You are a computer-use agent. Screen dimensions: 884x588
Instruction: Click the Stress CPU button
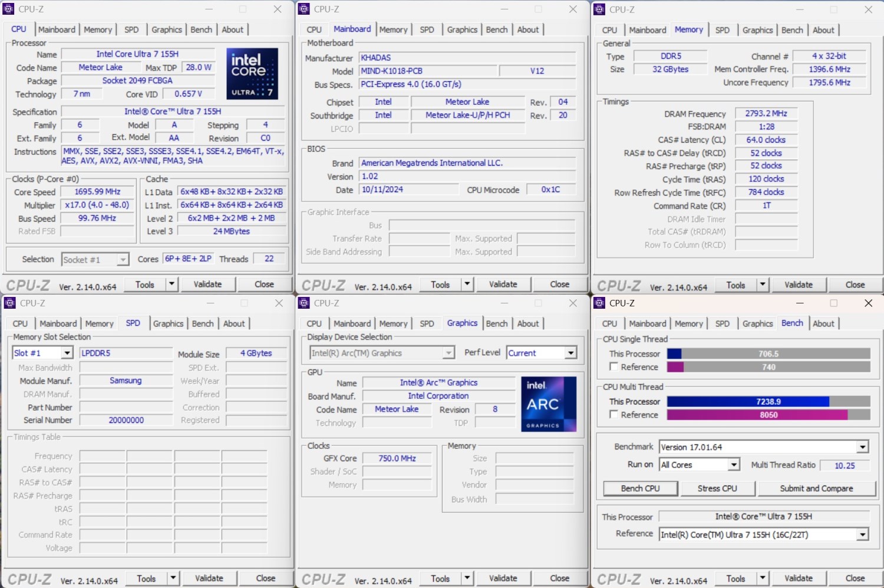[717, 488]
